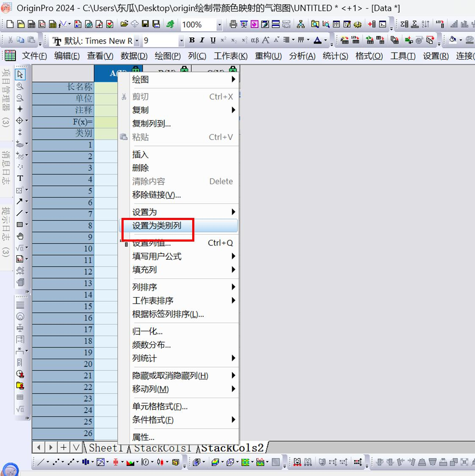Viewport: 475px width, 476px height.
Task: Click the next sheet arrow button
Action: [51, 447]
